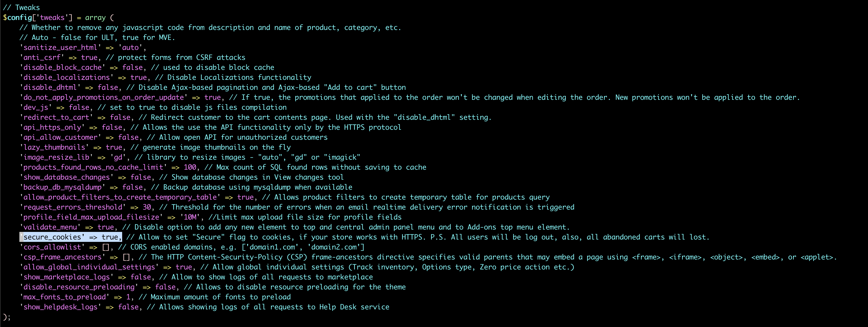Click the highlighted 'secure_cookies' => true text
This screenshot has height=327, width=868.
tap(71, 237)
